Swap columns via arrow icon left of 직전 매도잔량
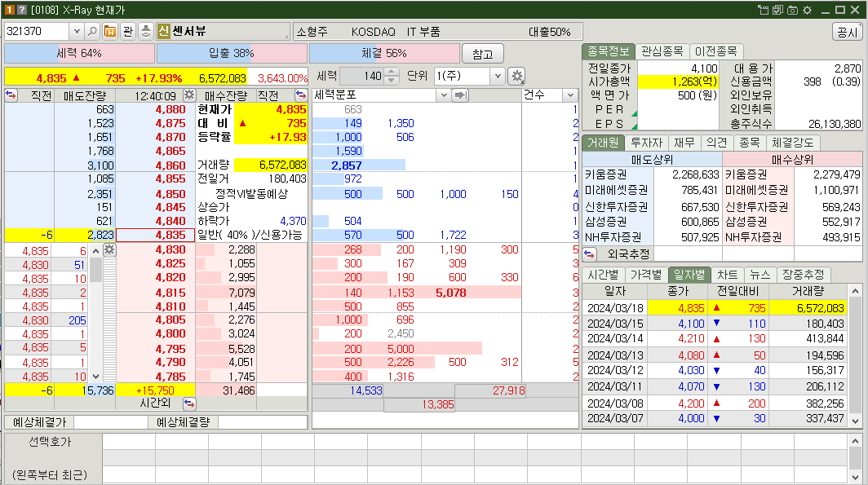 (x=11, y=95)
